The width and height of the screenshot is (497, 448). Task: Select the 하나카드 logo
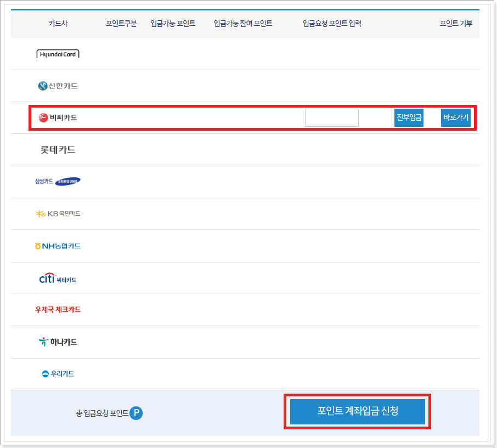click(58, 342)
